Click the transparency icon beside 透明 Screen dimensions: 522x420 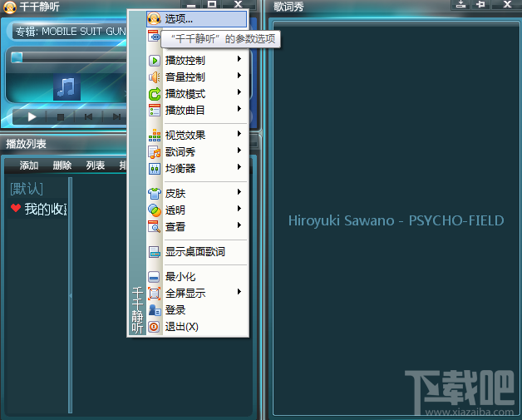coord(154,210)
